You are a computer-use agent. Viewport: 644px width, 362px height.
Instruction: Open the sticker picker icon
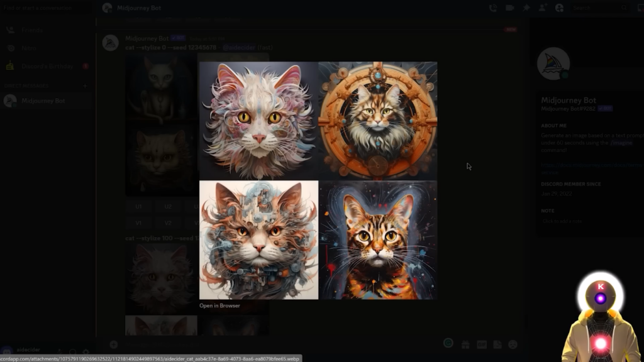pos(497,345)
